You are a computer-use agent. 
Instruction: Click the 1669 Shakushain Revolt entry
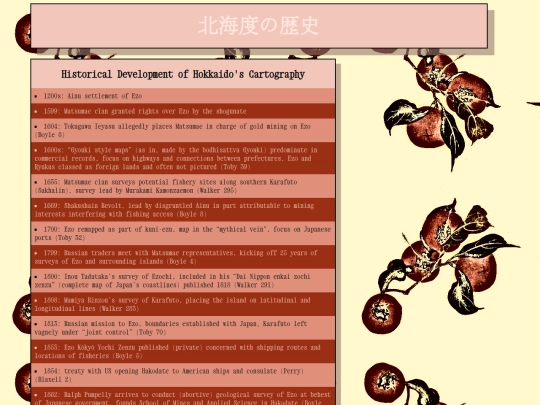(x=183, y=210)
